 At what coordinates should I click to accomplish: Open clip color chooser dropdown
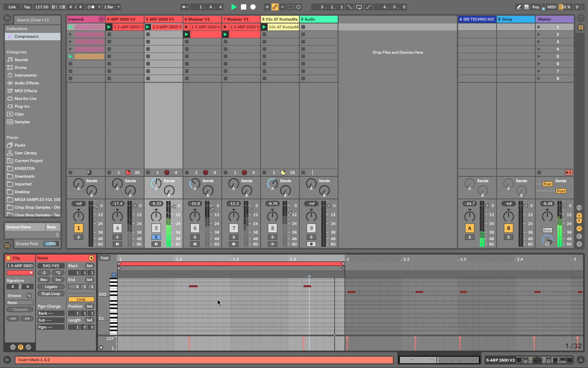20,273
